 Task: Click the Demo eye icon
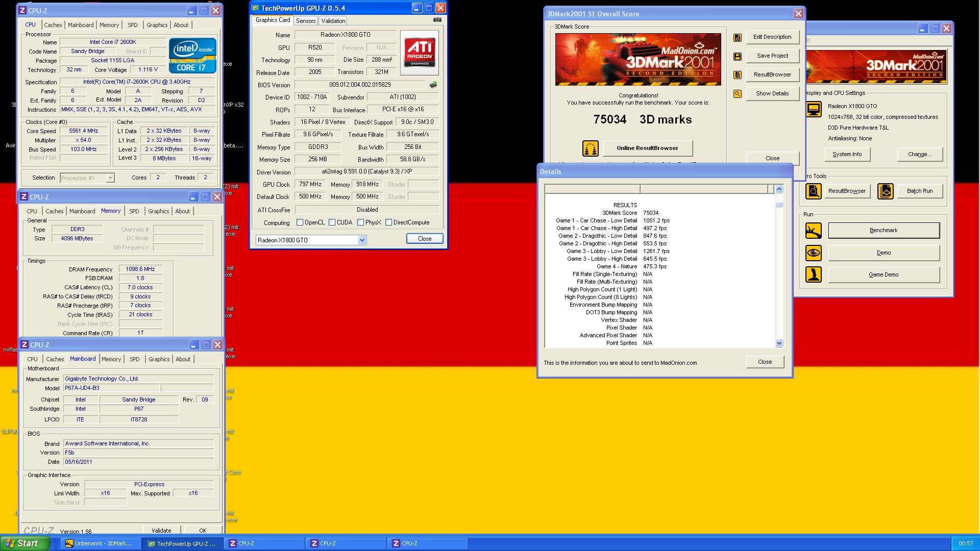[814, 253]
